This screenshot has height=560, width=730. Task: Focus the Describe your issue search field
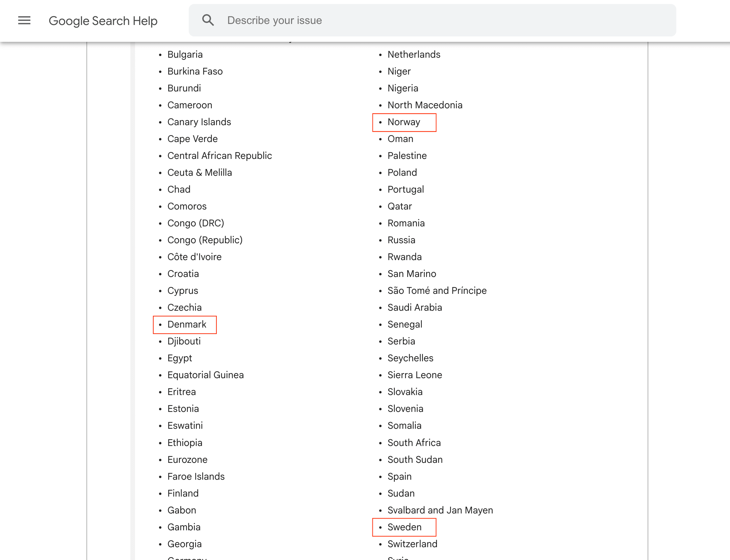pyautogui.click(x=432, y=20)
